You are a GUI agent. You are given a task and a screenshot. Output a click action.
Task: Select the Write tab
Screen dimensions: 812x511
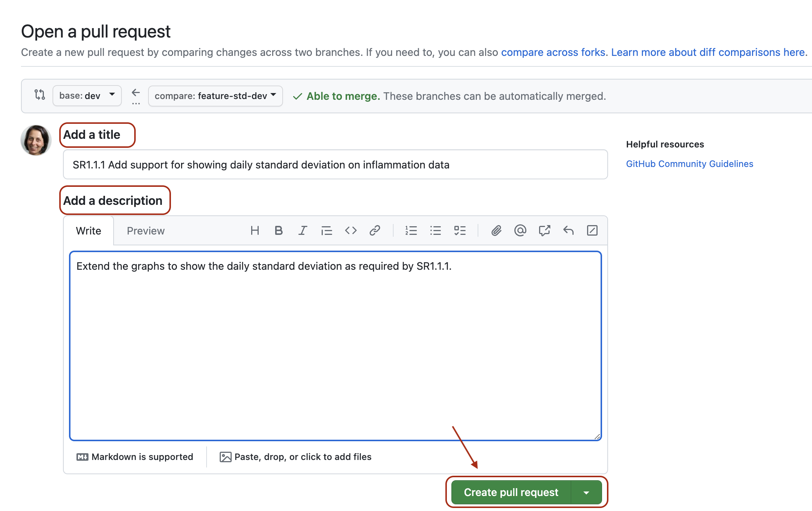click(x=88, y=230)
